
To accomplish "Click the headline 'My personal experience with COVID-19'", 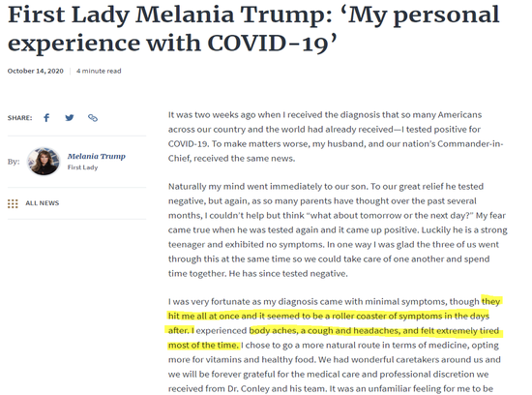I will click(x=253, y=29).
